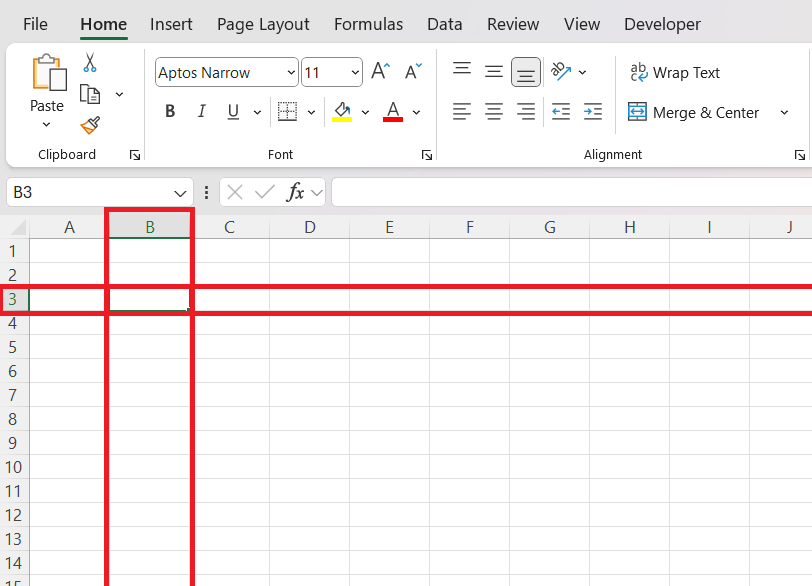The image size is (812, 586).
Task: Switch to the Formulas tab
Action: (368, 24)
